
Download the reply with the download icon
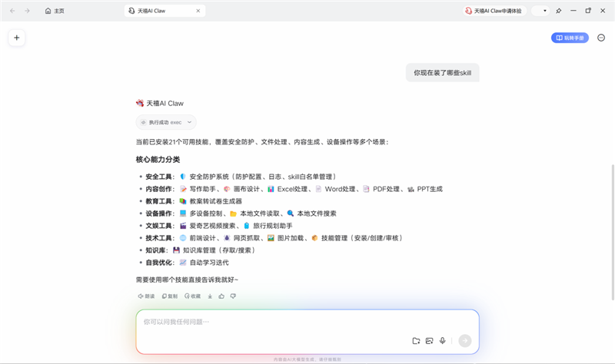click(x=210, y=296)
